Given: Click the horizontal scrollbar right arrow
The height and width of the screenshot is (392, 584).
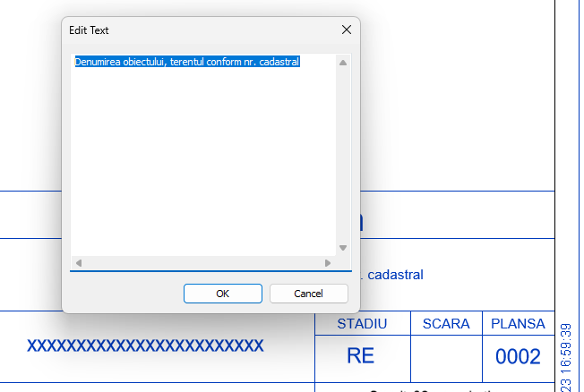Looking at the screenshot, I should [x=328, y=263].
